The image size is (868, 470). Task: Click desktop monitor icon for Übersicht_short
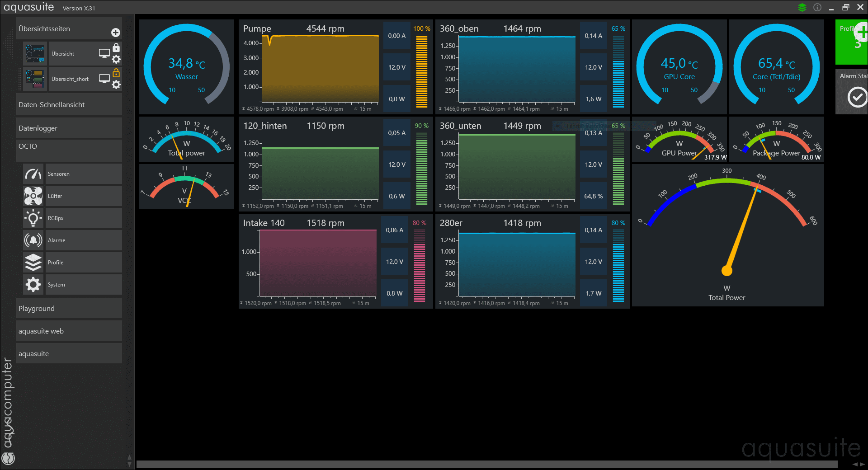pos(104,79)
